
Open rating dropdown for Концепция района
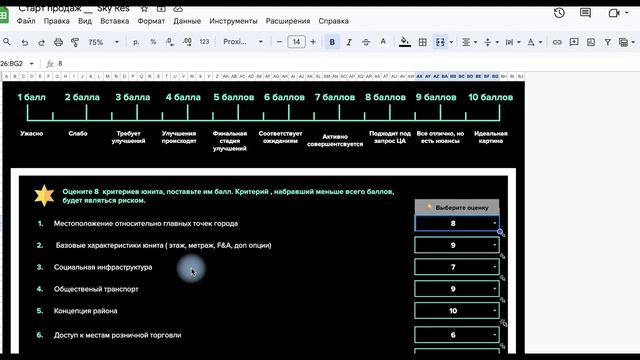pyautogui.click(x=495, y=311)
